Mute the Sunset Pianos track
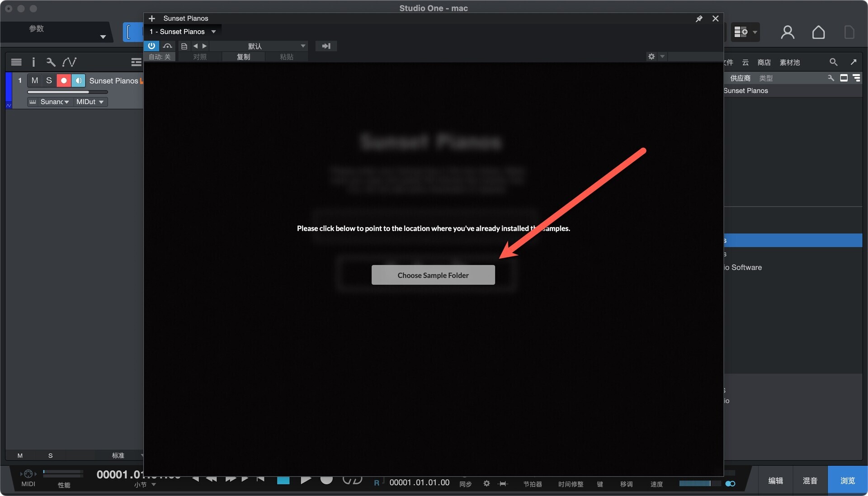Viewport: 868px width, 496px height. point(35,80)
